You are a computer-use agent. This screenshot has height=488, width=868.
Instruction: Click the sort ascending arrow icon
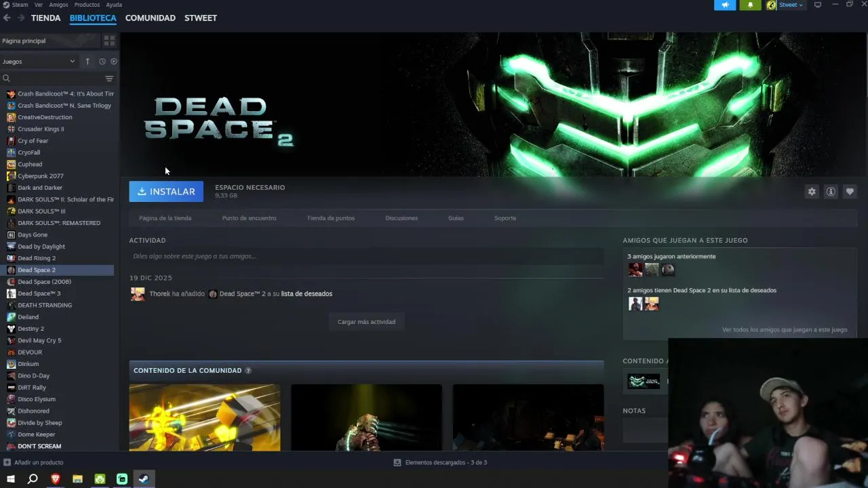(x=87, y=62)
